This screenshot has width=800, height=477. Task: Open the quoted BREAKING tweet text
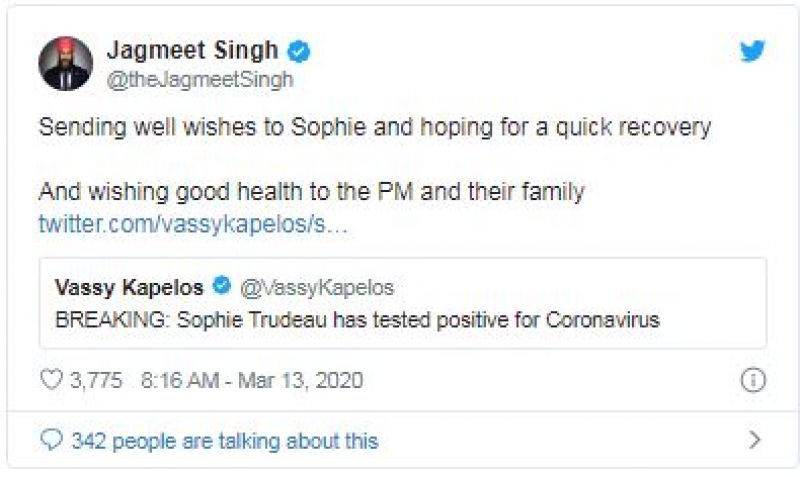coord(358,320)
